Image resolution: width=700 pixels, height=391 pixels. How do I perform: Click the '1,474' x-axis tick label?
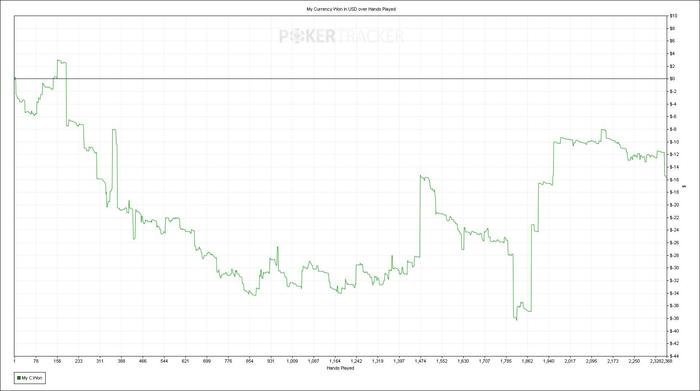pyautogui.click(x=421, y=361)
